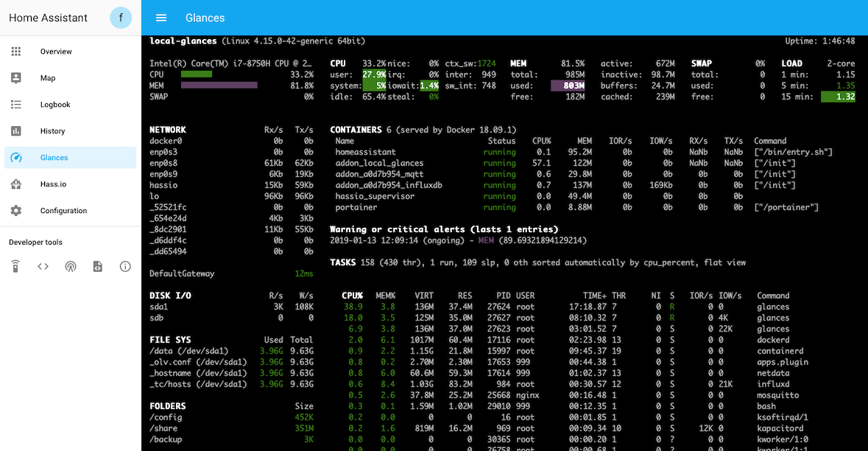The width and height of the screenshot is (868, 451).
Task: Click the CONTAINERS section header
Action: pyautogui.click(x=356, y=130)
